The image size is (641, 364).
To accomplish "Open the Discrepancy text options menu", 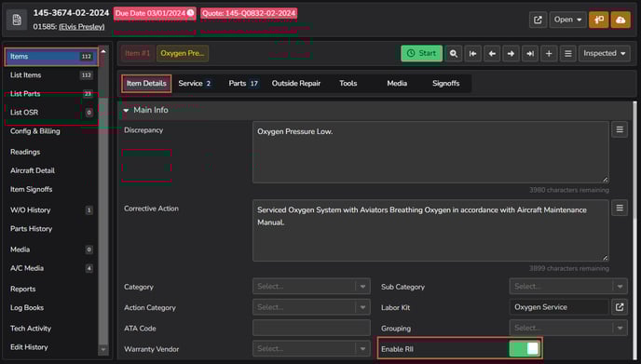I will pyautogui.click(x=620, y=130).
